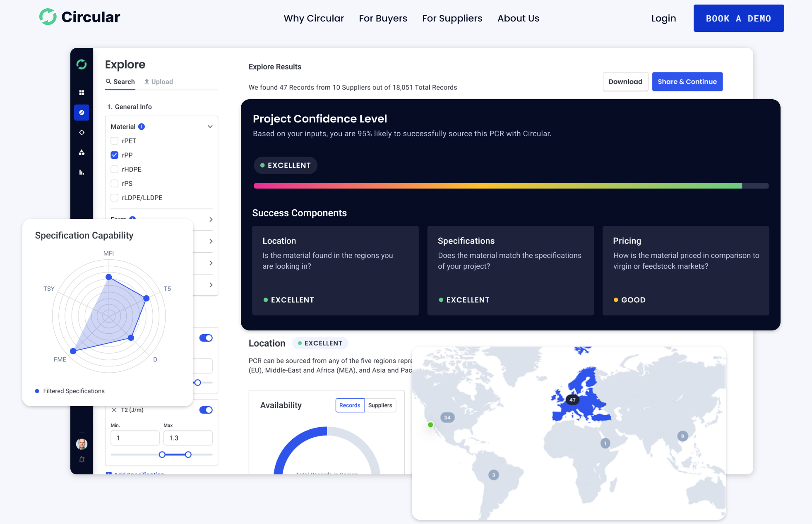Toggle the specification switch above the T2 card
This screenshot has width=812, height=524.
tap(206, 338)
